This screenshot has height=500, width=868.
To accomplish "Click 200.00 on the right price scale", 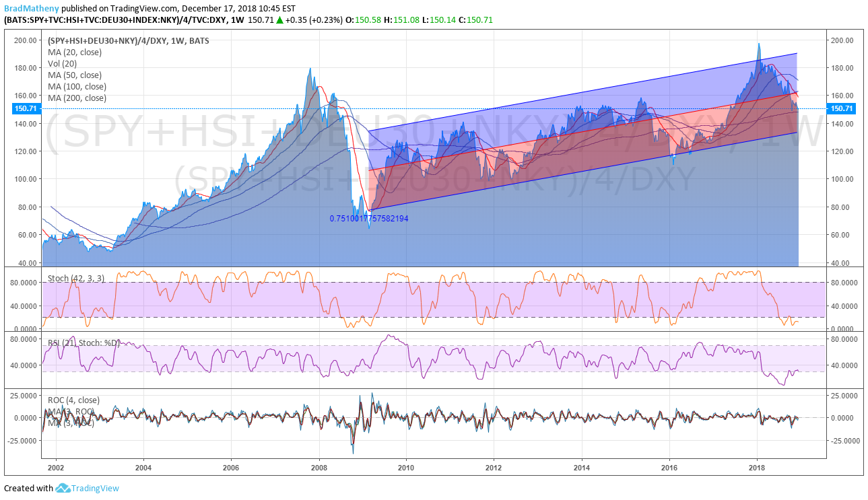I will point(842,40).
